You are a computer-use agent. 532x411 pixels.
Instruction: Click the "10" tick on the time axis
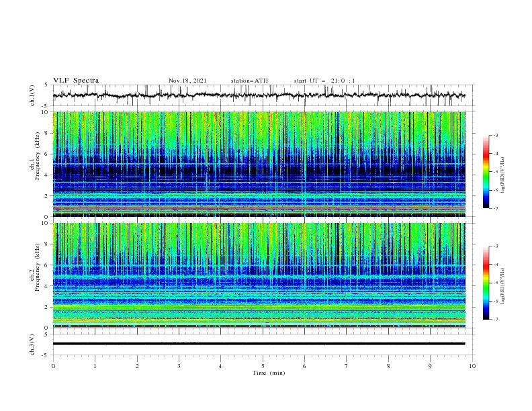472,366
